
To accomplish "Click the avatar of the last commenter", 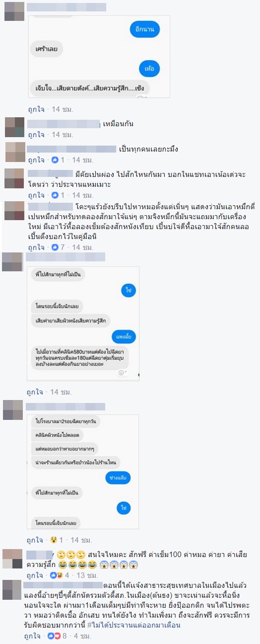I will click(x=14, y=589).
